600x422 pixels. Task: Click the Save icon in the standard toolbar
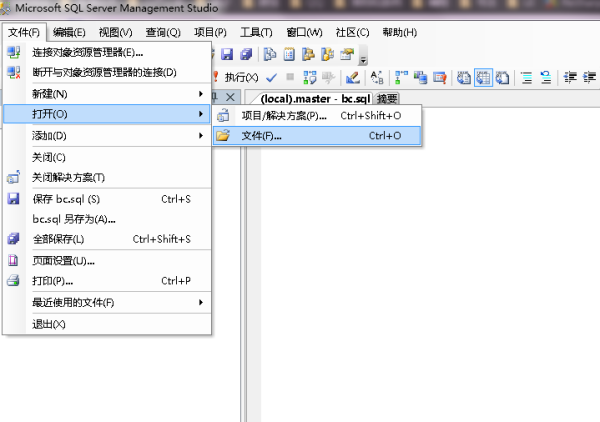click(x=227, y=54)
